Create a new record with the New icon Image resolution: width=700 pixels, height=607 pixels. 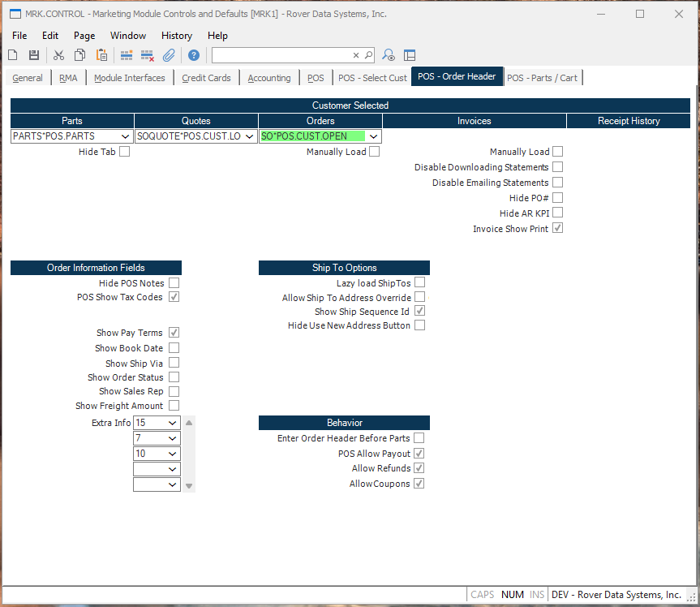click(11, 54)
